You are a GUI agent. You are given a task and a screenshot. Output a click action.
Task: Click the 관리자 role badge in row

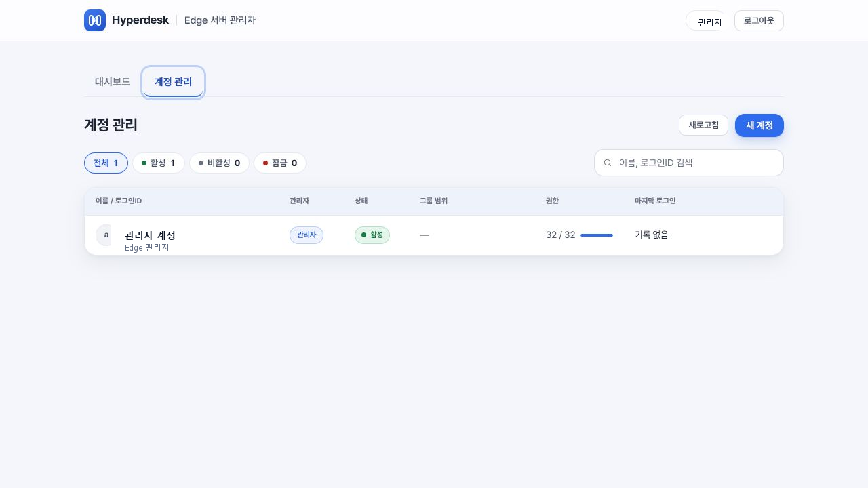tap(307, 235)
